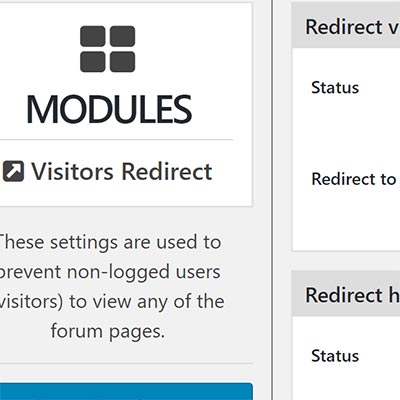Click the horizontal line under the MODULES heading

tap(116, 140)
